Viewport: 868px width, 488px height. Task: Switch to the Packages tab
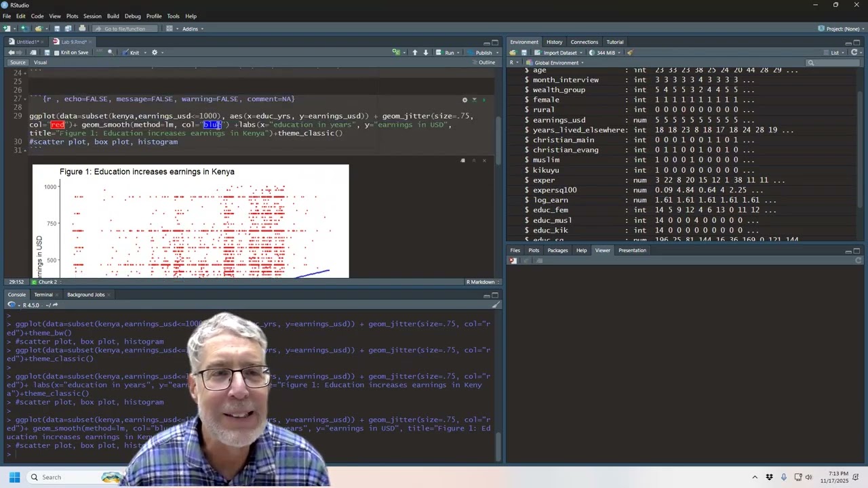pos(557,250)
